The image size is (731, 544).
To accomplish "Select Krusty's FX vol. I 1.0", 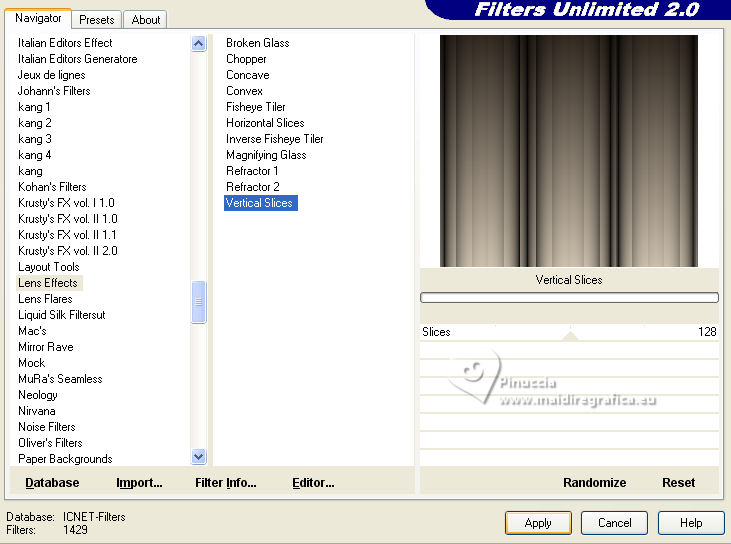I will coord(66,203).
